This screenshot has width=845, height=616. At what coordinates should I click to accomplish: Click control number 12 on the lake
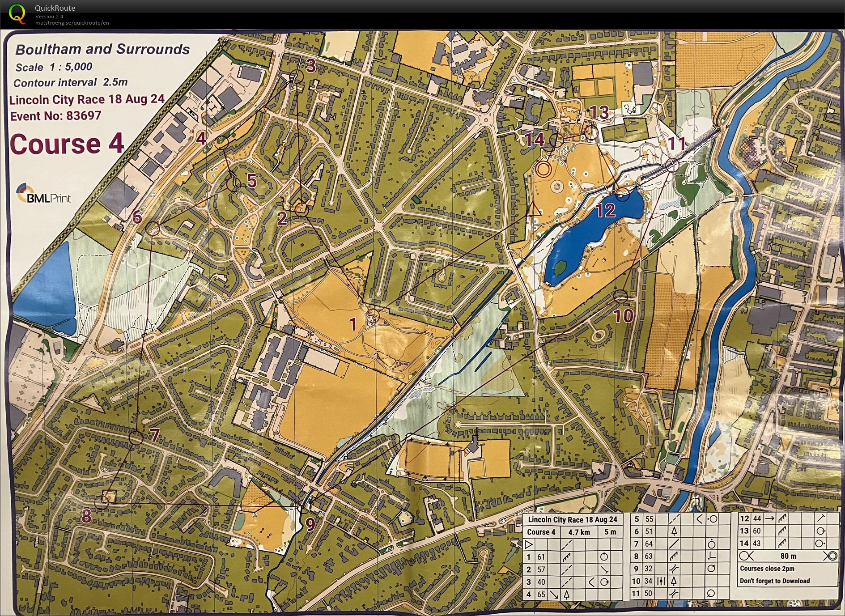[x=606, y=210]
